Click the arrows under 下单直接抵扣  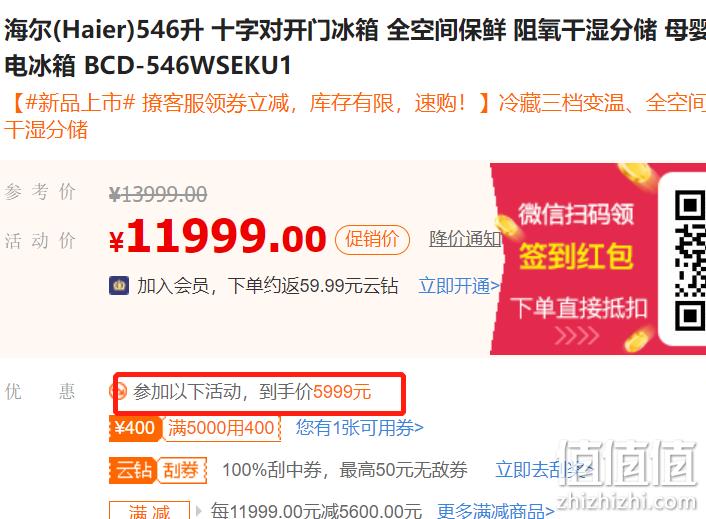(x=577, y=335)
